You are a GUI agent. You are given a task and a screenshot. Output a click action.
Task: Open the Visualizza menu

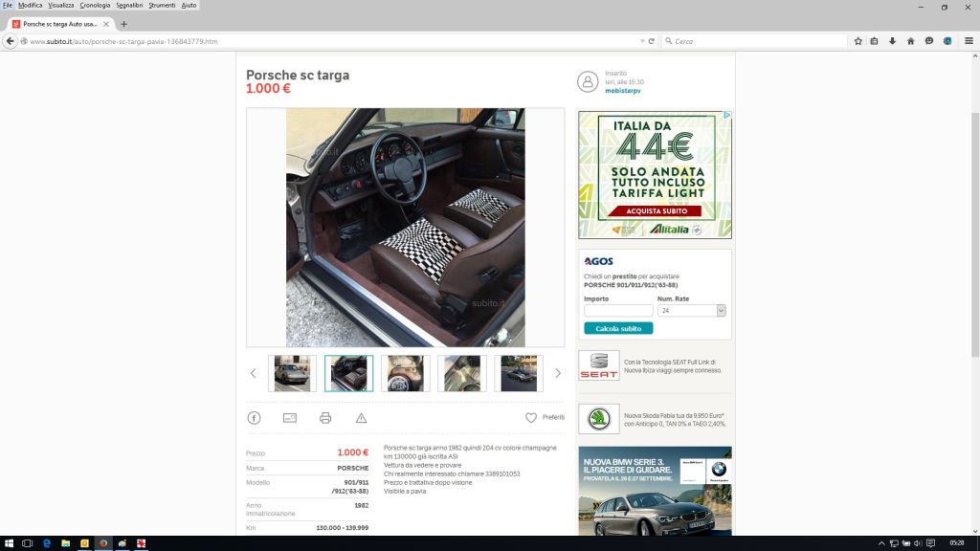60,5
